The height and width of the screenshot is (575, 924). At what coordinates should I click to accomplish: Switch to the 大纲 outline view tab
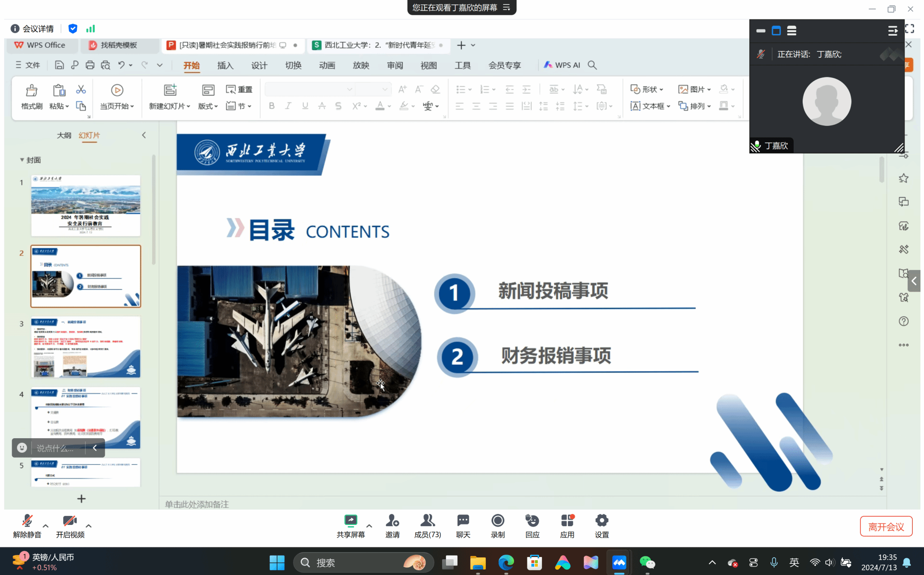64,135
